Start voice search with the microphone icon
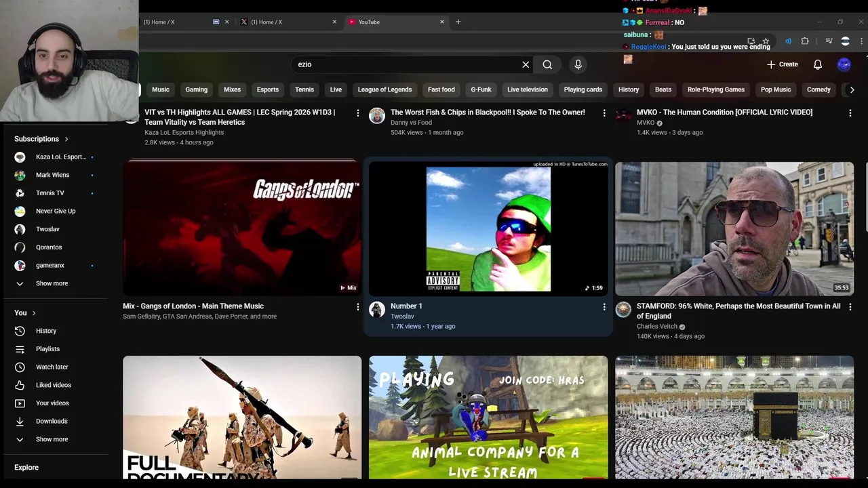The width and height of the screenshot is (868, 488). point(578,64)
